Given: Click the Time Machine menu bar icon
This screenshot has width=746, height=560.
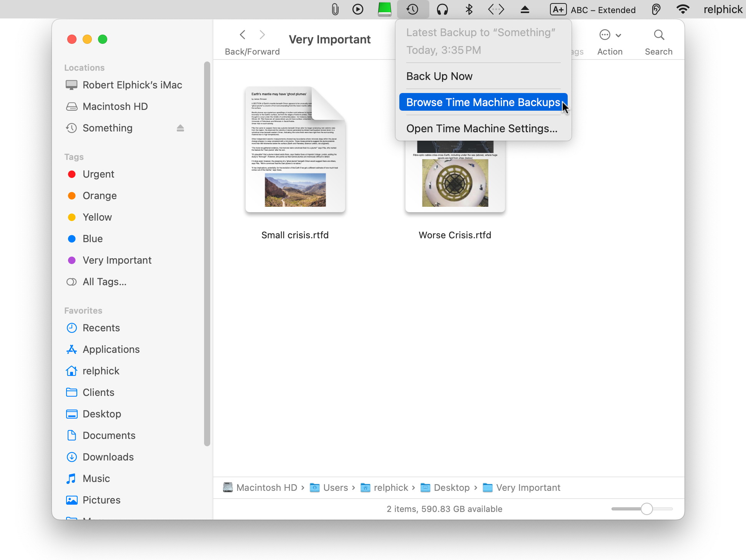Looking at the screenshot, I should click(412, 9).
